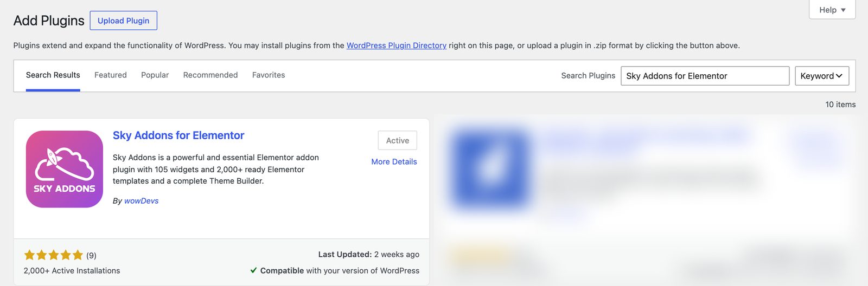The height and width of the screenshot is (286, 868).
Task: Open the Recommended tab
Action: (x=210, y=75)
